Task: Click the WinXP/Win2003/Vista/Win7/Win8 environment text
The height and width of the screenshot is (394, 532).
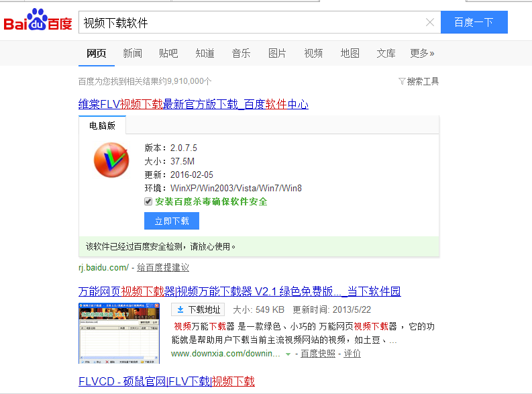Action: point(236,188)
